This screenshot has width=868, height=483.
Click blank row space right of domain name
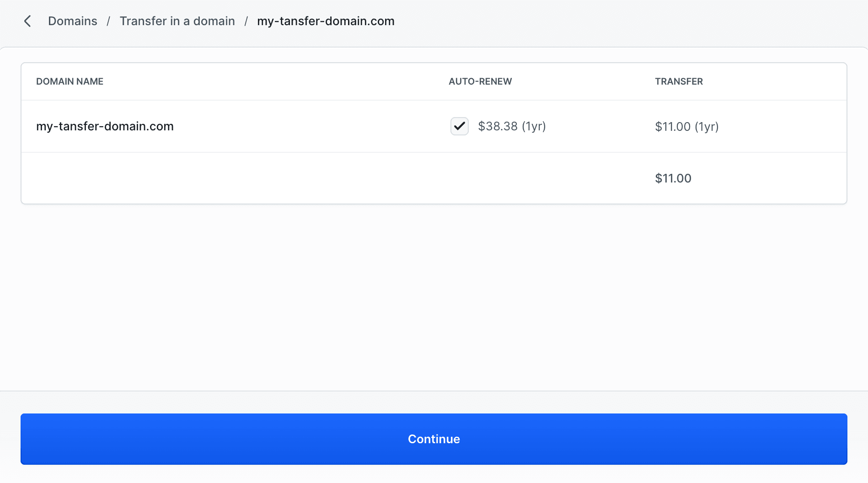pos(311,126)
